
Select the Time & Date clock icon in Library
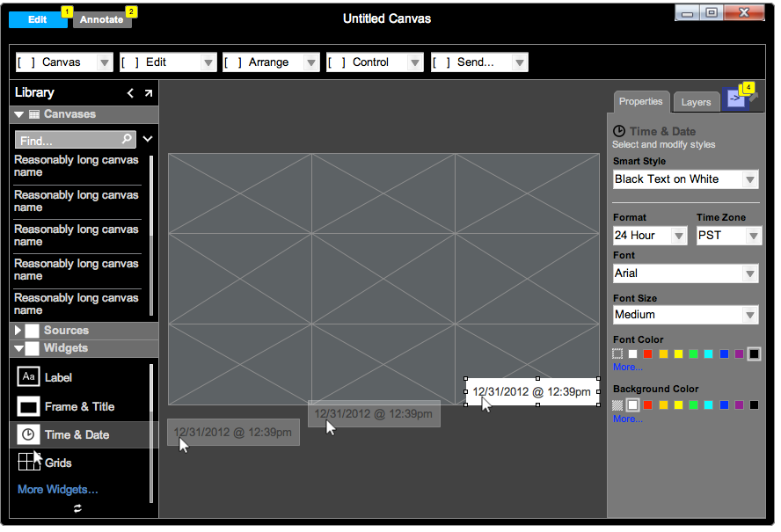pos(28,434)
